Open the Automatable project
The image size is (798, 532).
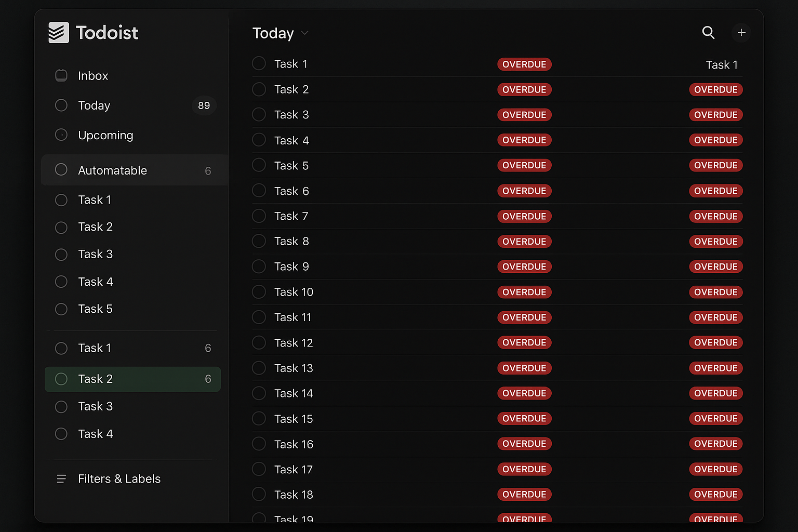click(x=112, y=170)
